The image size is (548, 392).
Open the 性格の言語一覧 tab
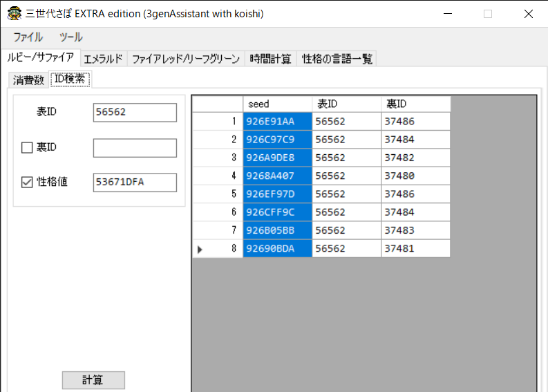point(337,58)
